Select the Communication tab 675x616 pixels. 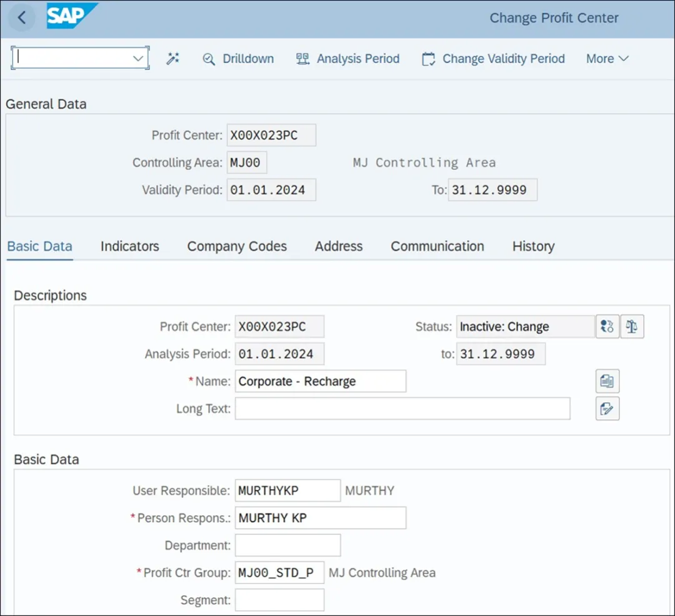(437, 246)
